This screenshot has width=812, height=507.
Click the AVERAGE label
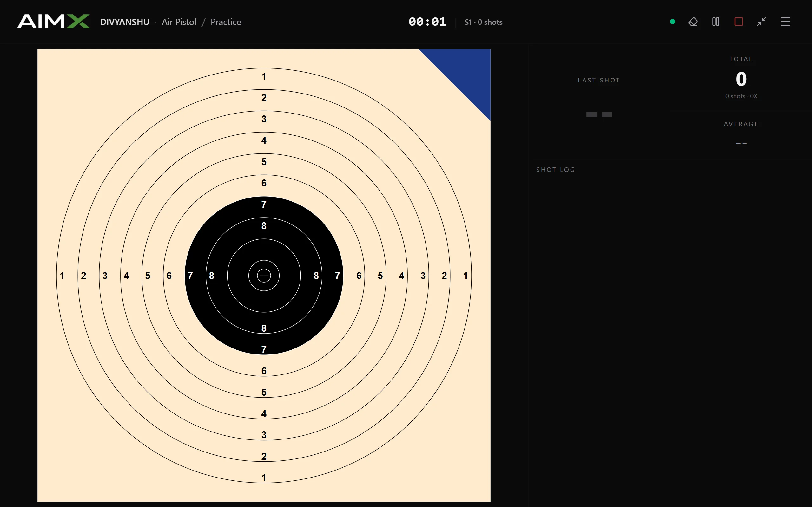pyautogui.click(x=741, y=124)
